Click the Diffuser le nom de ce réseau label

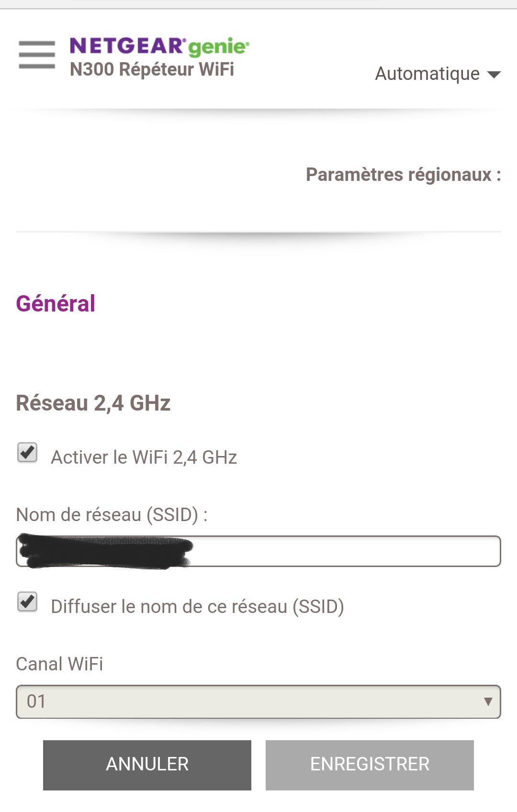[x=197, y=607]
